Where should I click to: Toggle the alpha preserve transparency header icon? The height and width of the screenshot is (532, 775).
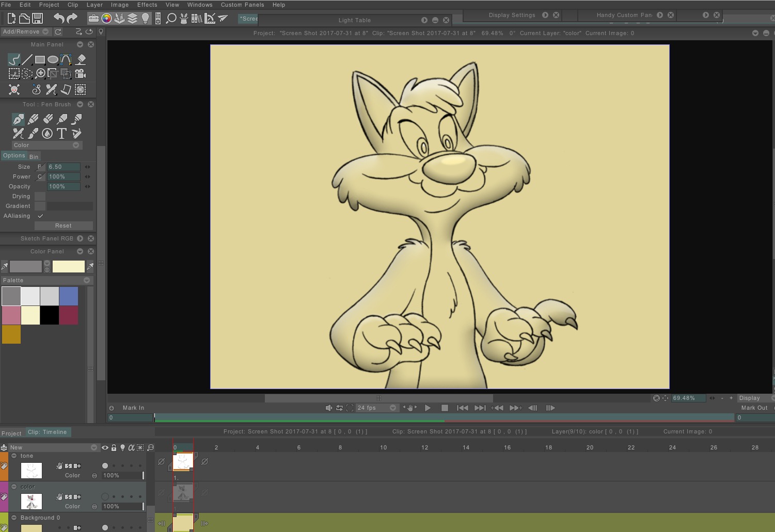[131, 447]
